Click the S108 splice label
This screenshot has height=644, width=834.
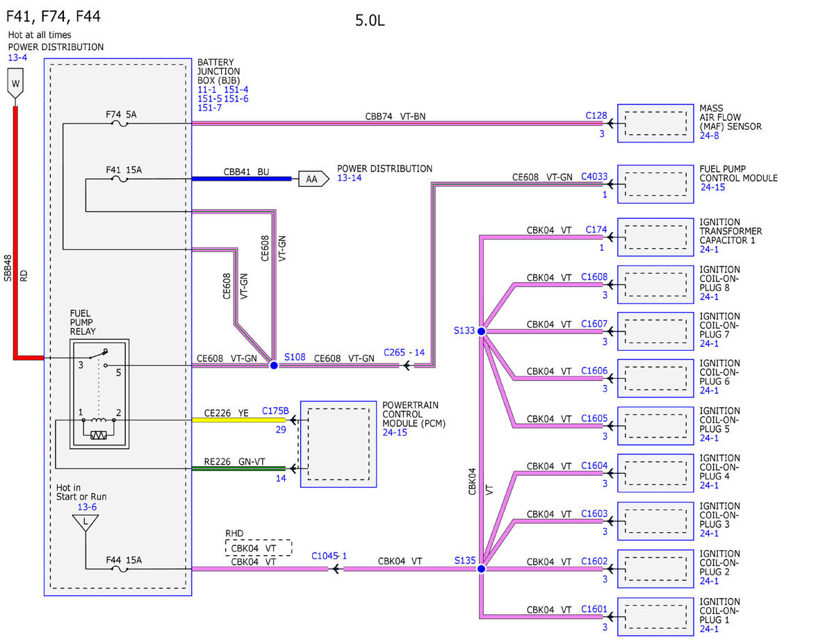[x=295, y=357]
